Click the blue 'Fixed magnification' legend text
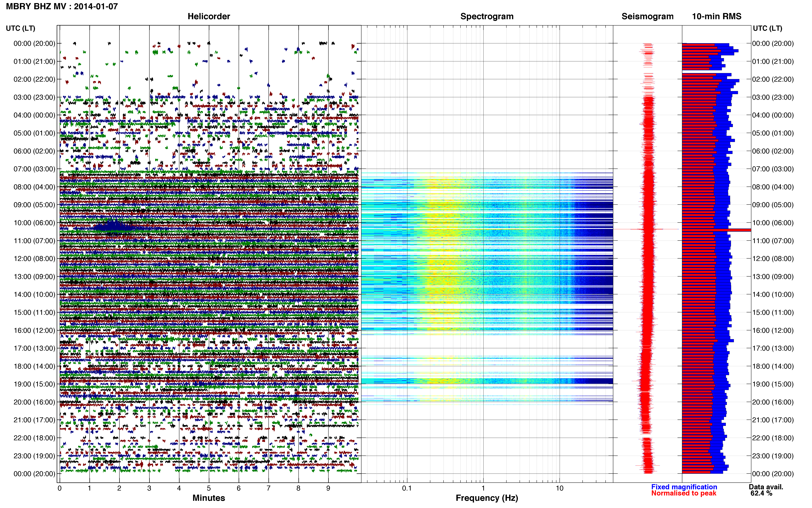This screenshot has height=508, width=812. click(x=684, y=487)
